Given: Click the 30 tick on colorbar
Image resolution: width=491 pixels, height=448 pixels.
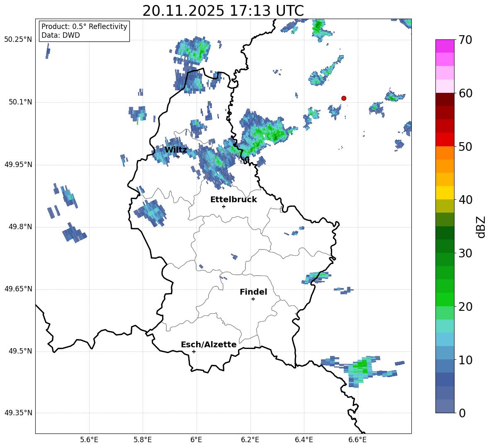Looking at the screenshot, I should tap(465, 253).
